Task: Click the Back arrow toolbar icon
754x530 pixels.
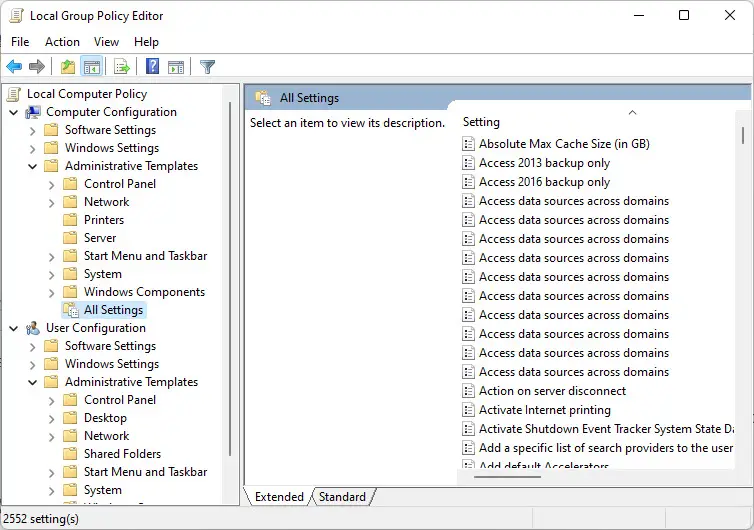Action: pos(14,67)
